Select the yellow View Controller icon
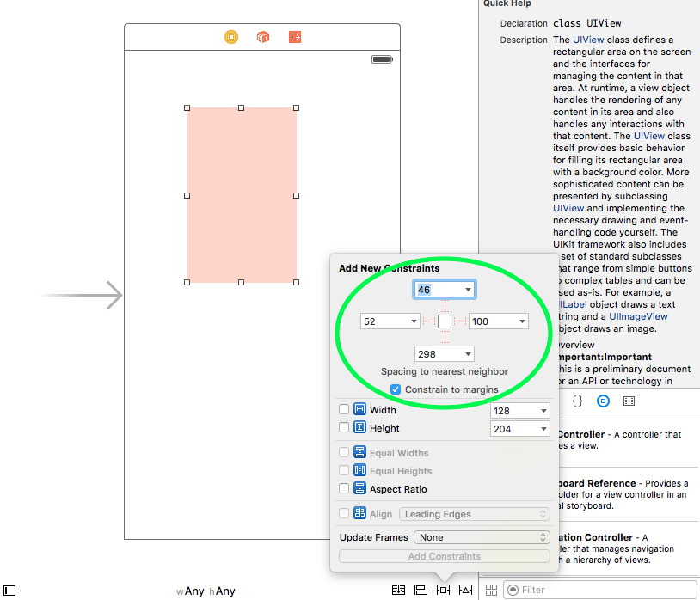This screenshot has height=600, width=700. [x=230, y=37]
